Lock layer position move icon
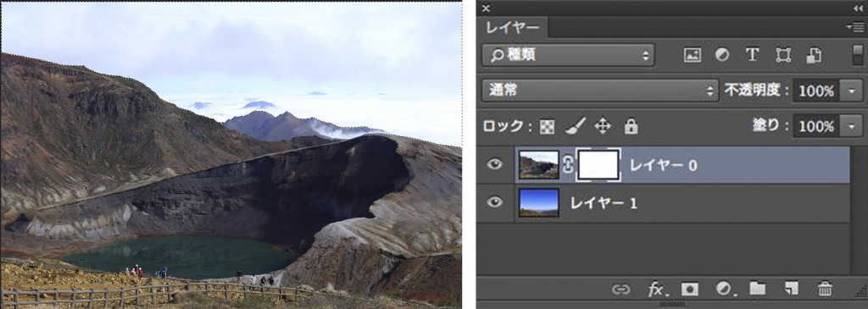The image size is (868, 309). tap(603, 127)
